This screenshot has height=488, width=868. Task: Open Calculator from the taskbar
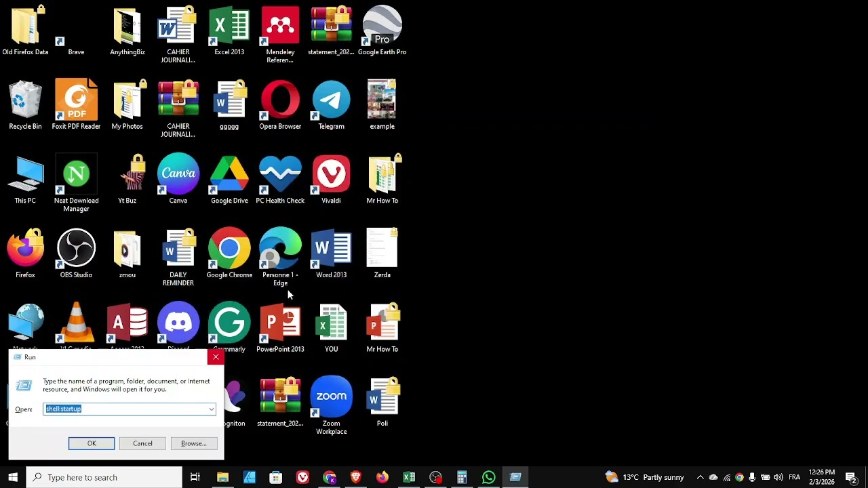point(462,477)
